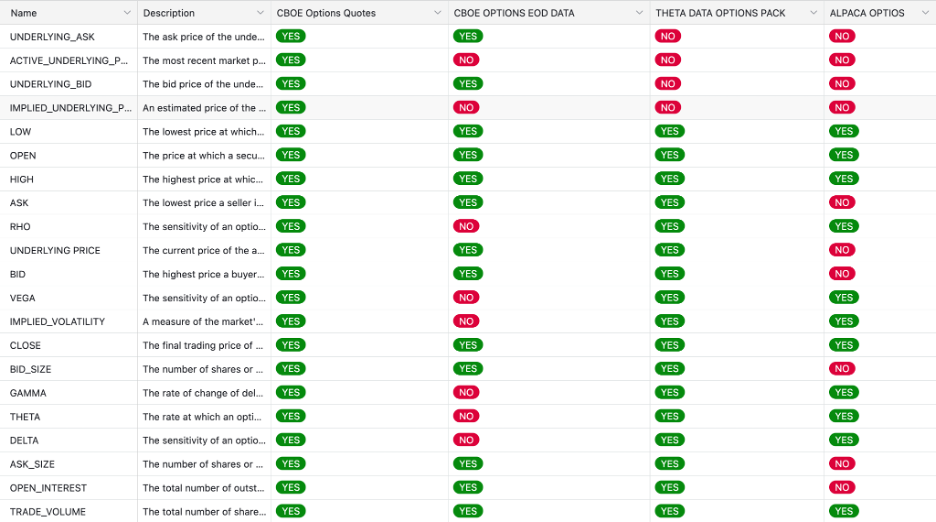Select the UNDERLYING_ASK name cell

69,36
